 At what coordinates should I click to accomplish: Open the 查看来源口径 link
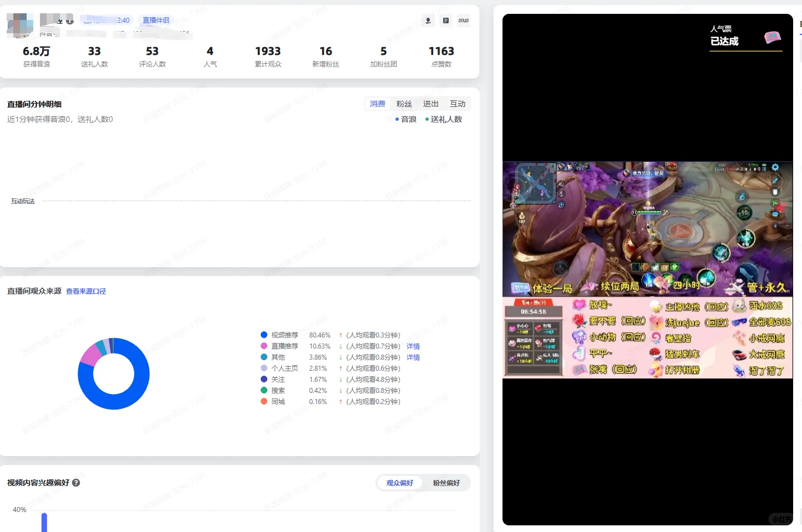tap(86, 291)
